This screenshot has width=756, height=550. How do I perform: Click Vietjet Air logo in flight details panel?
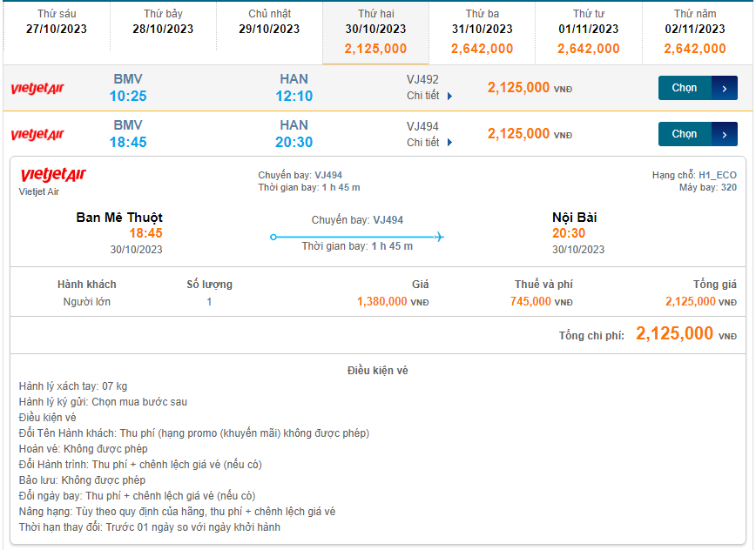[x=53, y=177]
